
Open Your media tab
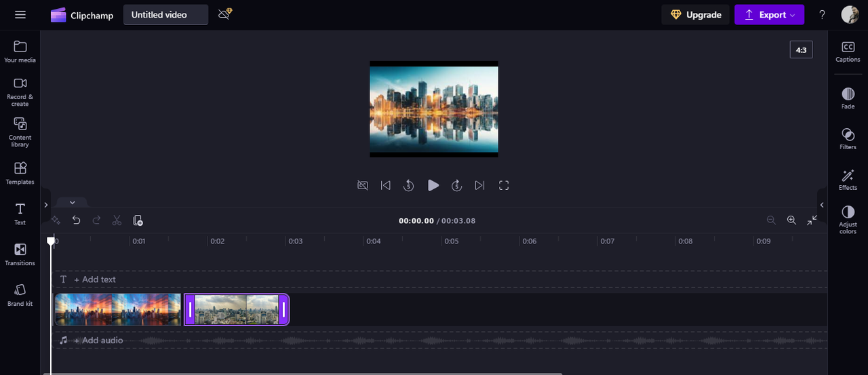point(20,52)
